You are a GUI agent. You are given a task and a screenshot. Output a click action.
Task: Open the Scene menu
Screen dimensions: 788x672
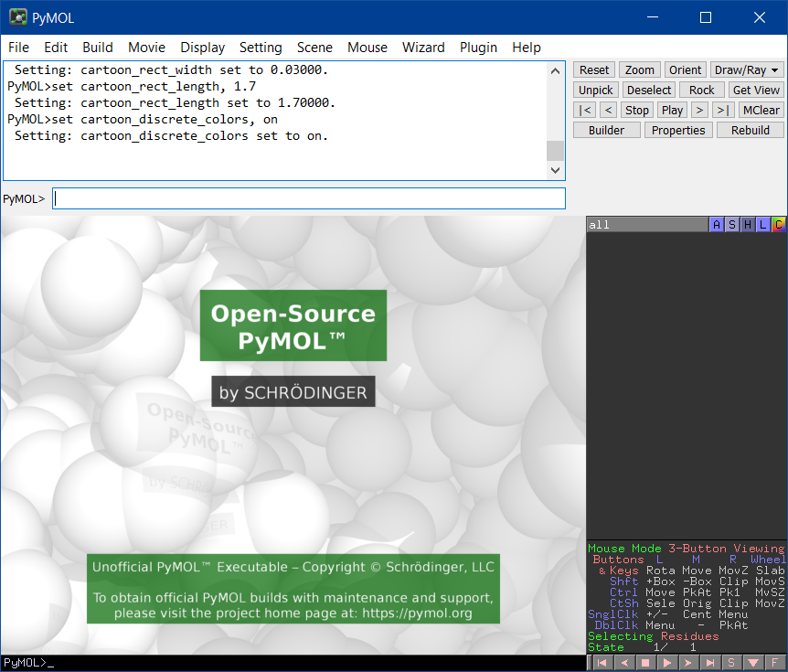coord(314,48)
